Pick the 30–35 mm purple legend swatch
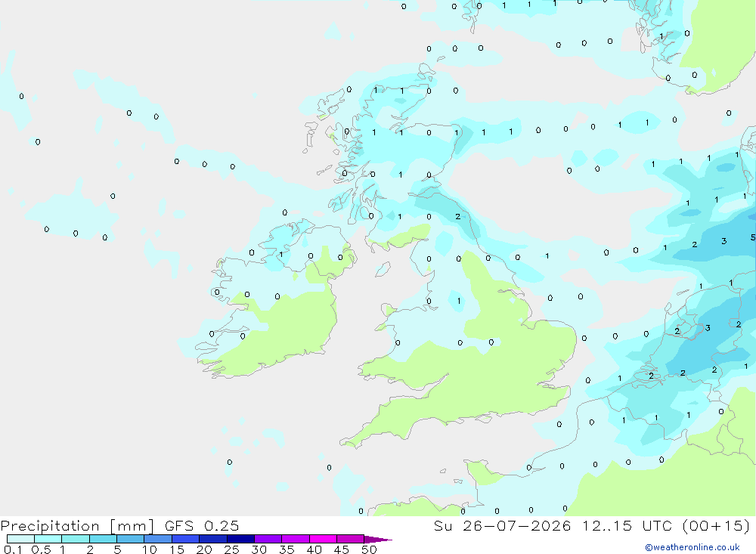Viewport: 756px width, 554px height. point(268,539)
